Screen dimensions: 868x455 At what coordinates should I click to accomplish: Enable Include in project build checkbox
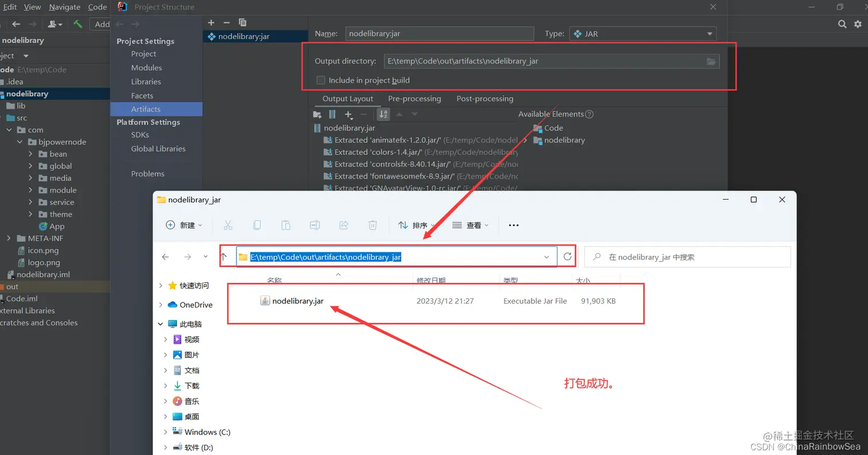[321, 80]
